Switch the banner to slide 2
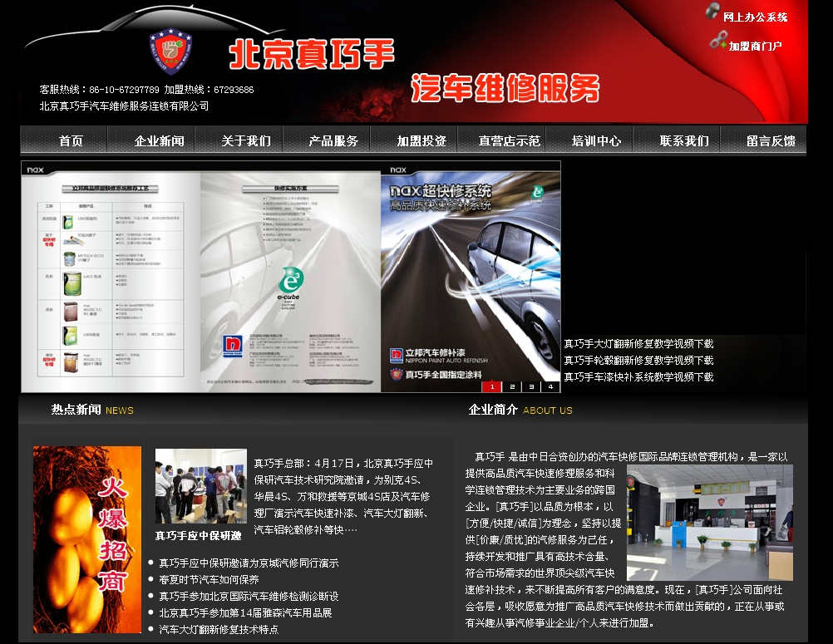 click(512, 386)
